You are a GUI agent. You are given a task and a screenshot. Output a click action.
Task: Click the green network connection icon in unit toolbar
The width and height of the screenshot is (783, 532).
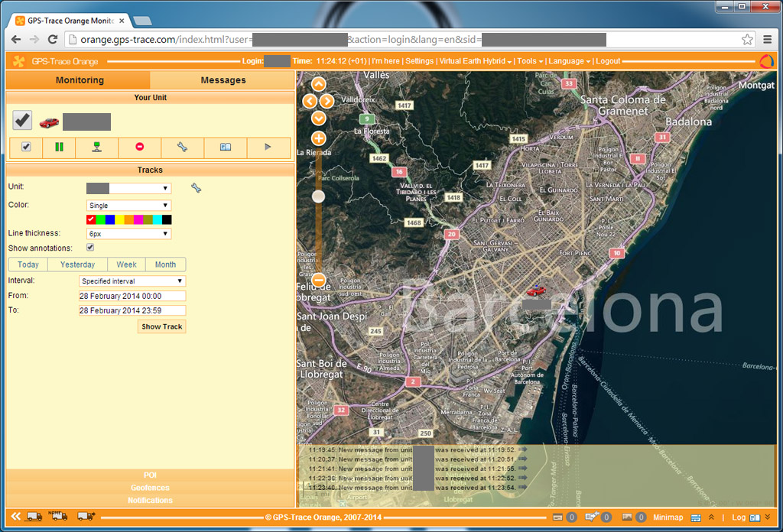[x=97, y=147]
